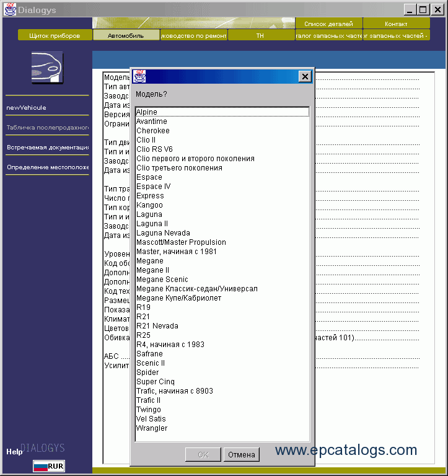Select Trafic, начиная с 8903

point(222,391)
